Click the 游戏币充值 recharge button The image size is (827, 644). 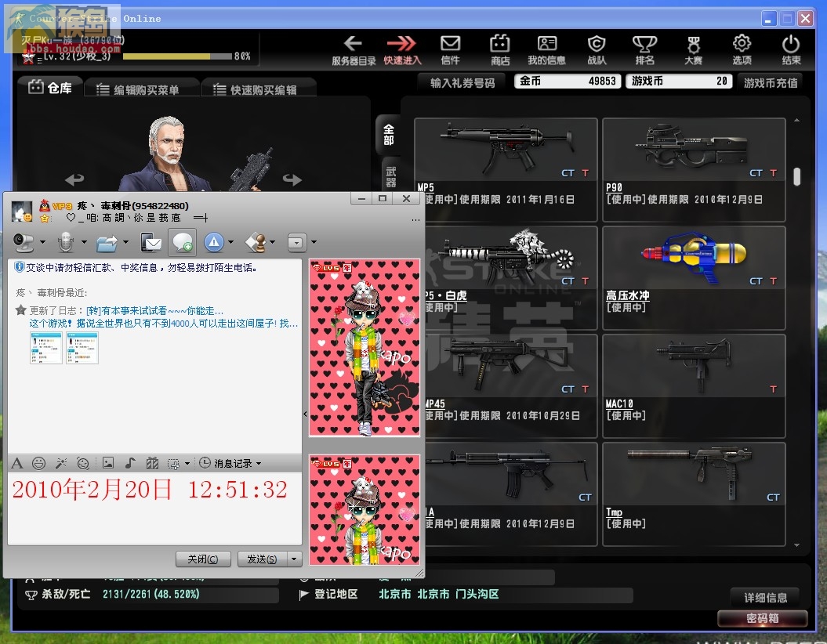point(770,83)
